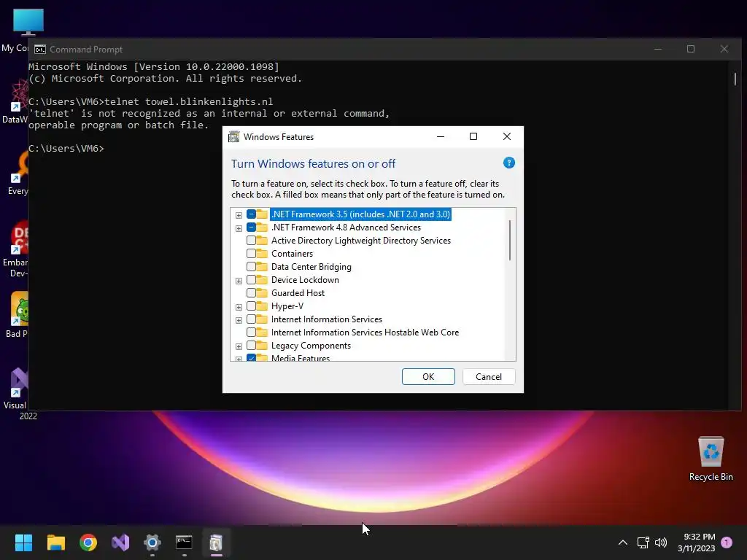
Task: Open the volume speaker tray icon
Action: point(661,542)
